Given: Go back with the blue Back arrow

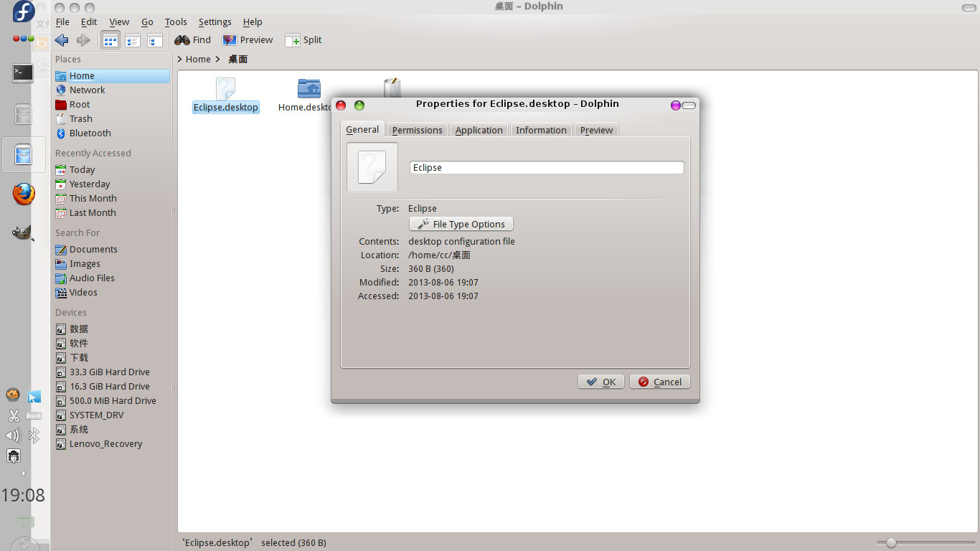Looking at the screenshot, I should point(62,40).
